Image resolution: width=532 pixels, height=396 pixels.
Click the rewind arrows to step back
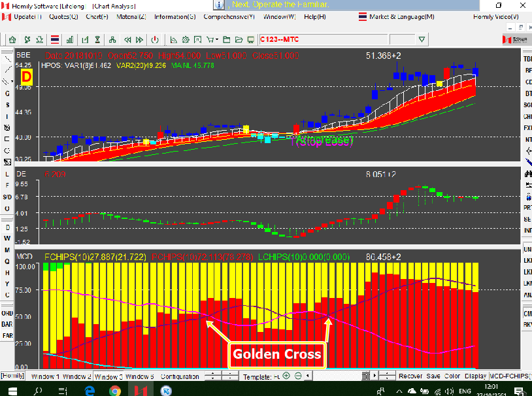[127, 40]
